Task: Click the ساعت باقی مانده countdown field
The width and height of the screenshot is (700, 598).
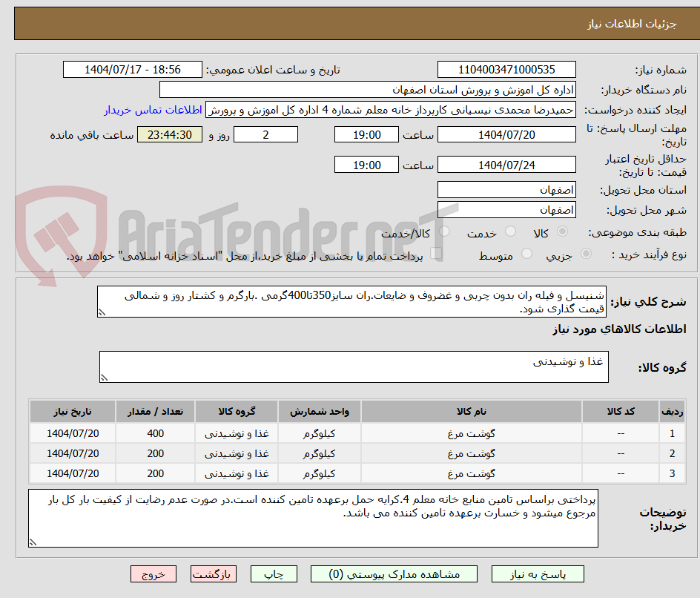Action: click(x=169, y=134)
